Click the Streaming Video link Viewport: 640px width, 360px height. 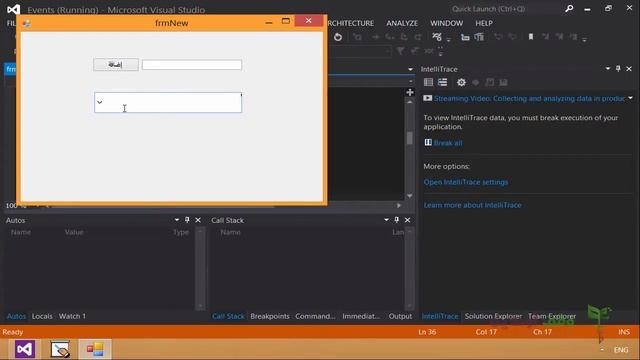[x=529, y=98]
